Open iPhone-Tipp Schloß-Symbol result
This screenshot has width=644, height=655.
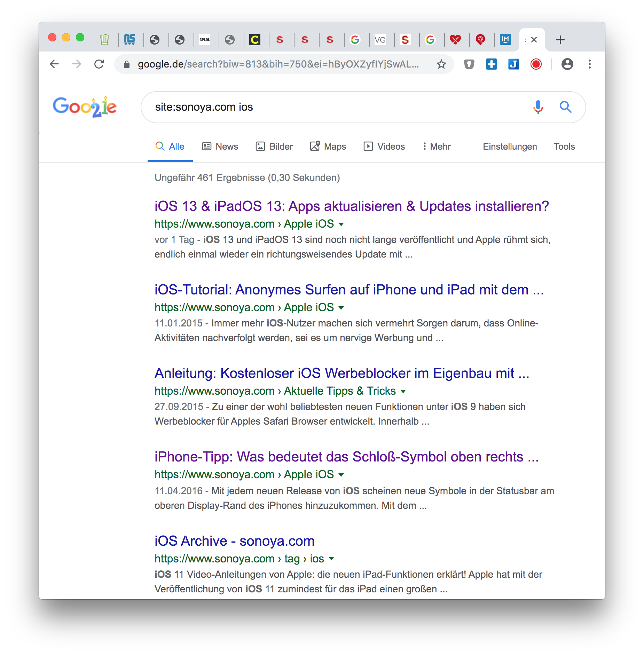point(347,457)
